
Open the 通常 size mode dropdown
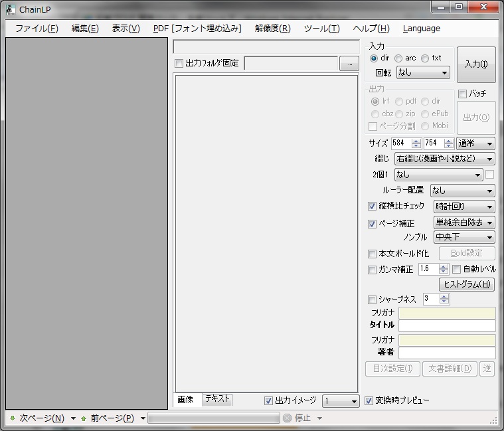coord(475,143)
